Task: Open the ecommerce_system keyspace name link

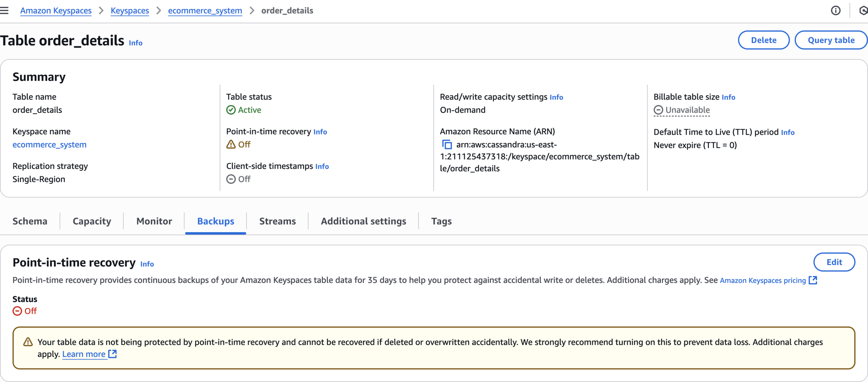Action: click(x=49, y=145)
